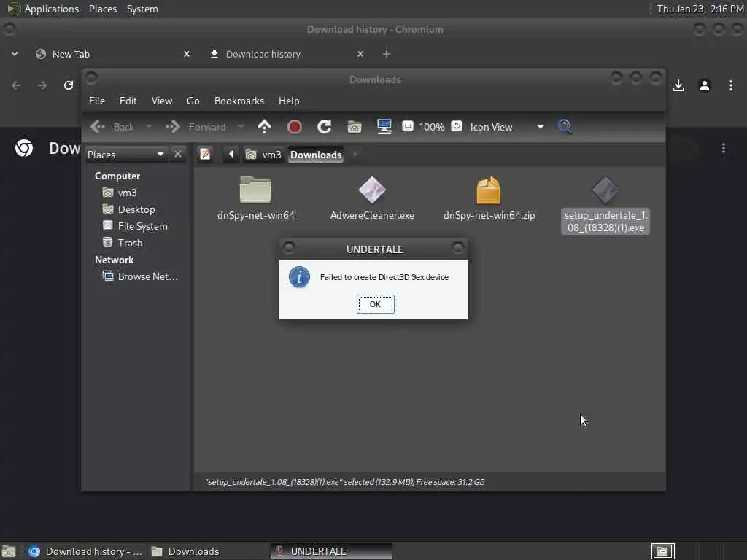
Task: Open the Downloads page three-dot menu
Action: 723,149
